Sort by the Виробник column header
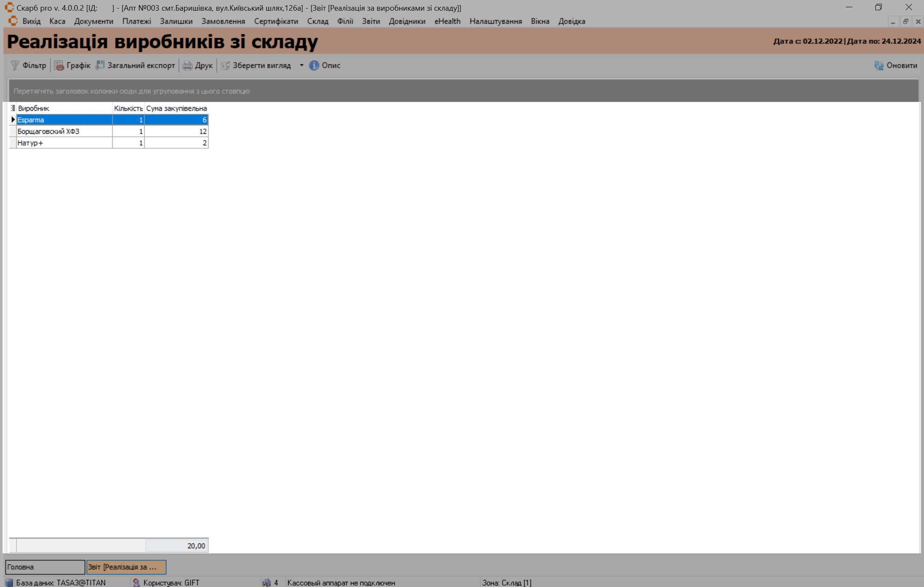This screenshot has width=924, height=587. point(64,108)
